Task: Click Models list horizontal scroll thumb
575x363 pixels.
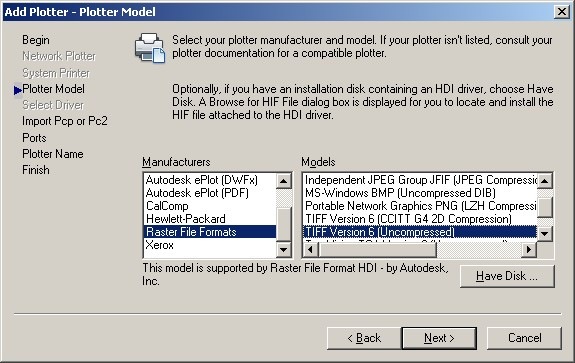Action: click(378, 250)
